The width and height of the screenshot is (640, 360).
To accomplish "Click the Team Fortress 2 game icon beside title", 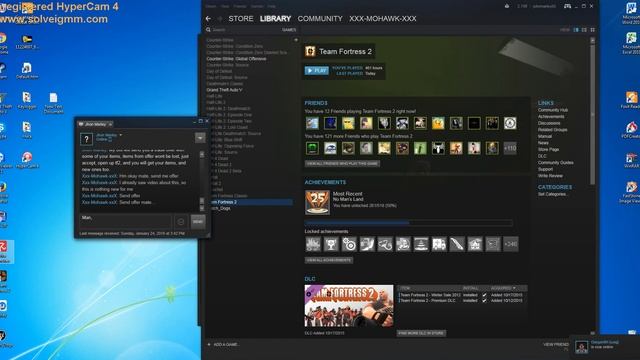I will click(310, 51).
